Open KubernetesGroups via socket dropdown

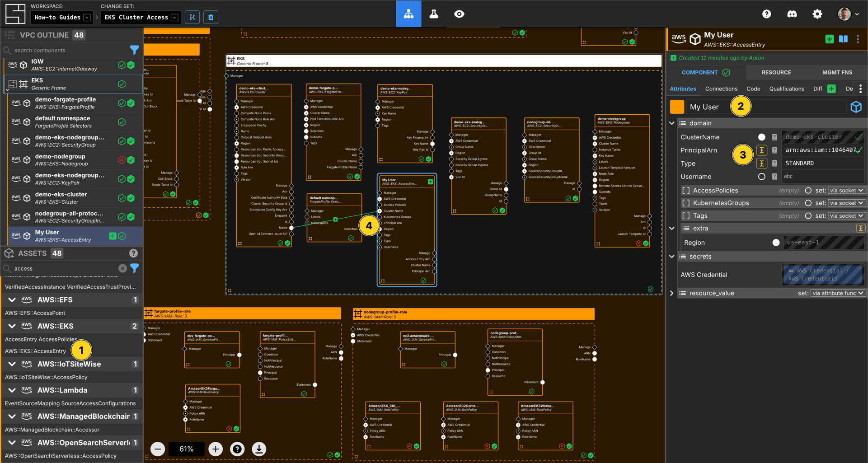[847, 203]
